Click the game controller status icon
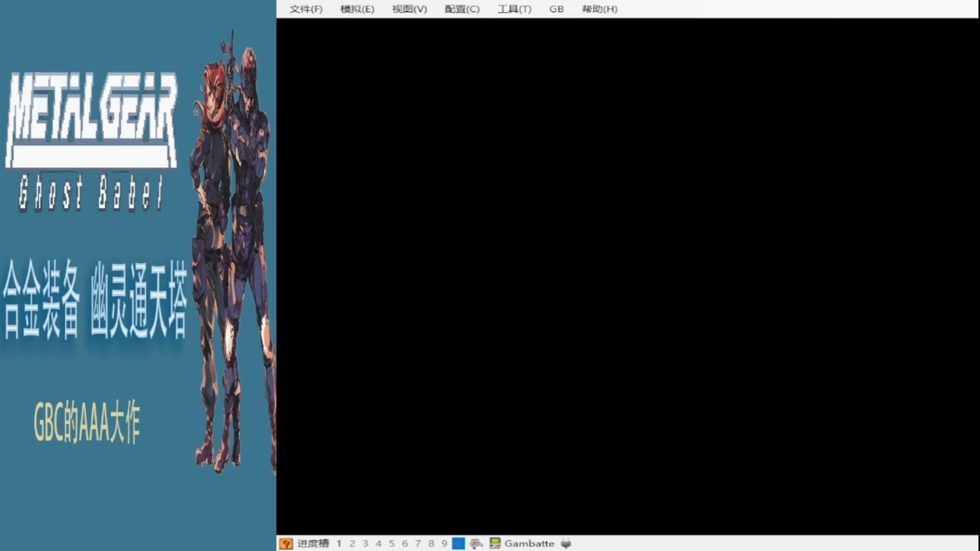980x551 pixels. click(476, 543)
